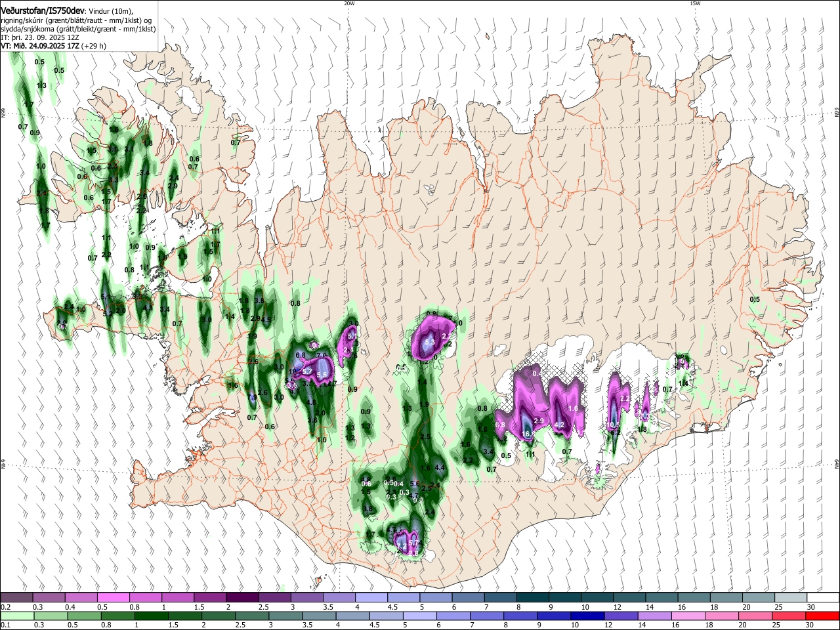Click the crimson 25–30 rain legend swatch

pos(789,616)
